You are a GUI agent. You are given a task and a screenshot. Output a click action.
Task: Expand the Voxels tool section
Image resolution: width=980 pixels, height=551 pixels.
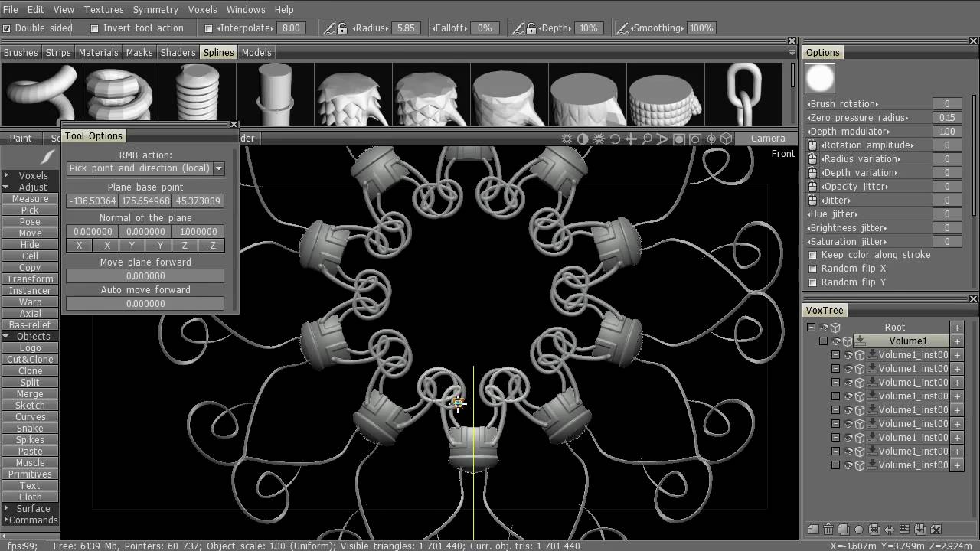6,175
